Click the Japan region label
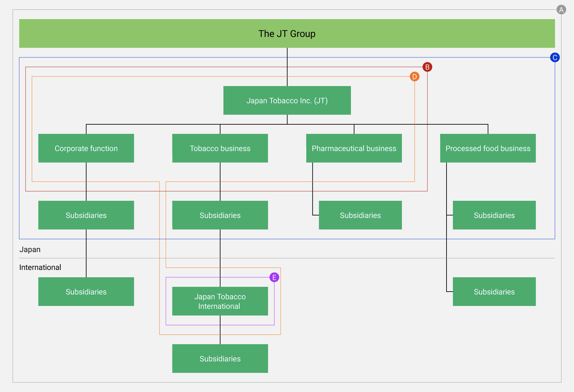 coord(30,250)
